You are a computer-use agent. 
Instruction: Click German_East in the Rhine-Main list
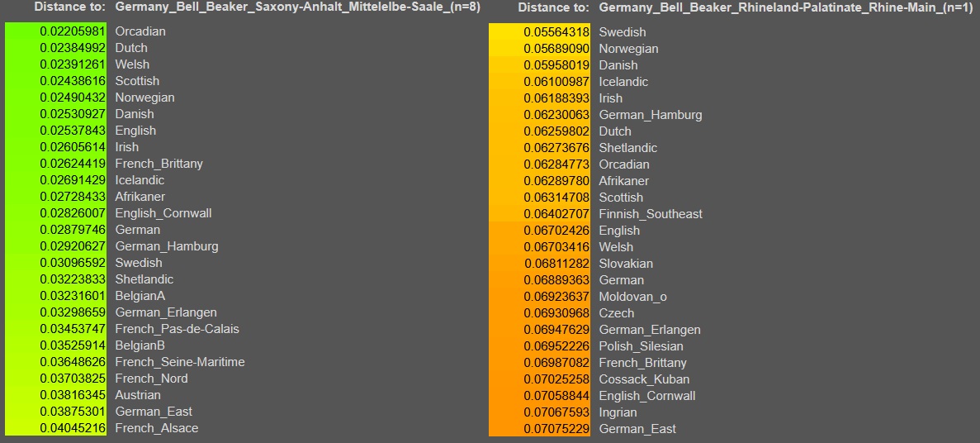[637, 429]
